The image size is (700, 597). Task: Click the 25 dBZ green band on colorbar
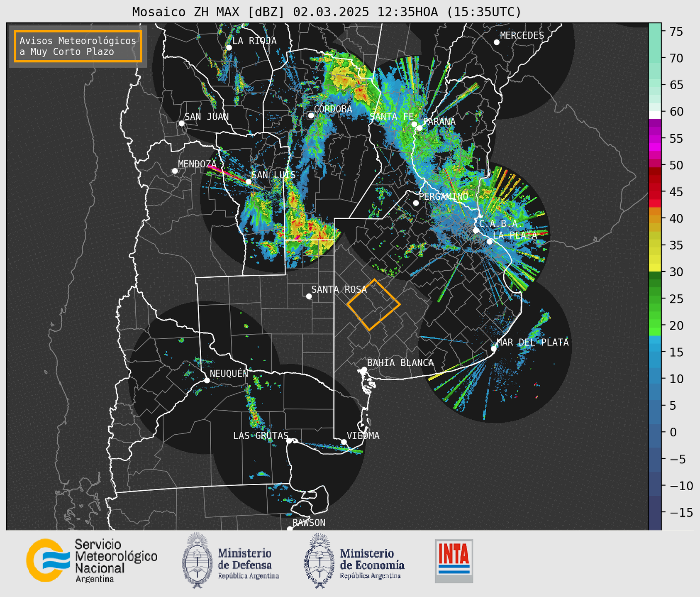655,299
